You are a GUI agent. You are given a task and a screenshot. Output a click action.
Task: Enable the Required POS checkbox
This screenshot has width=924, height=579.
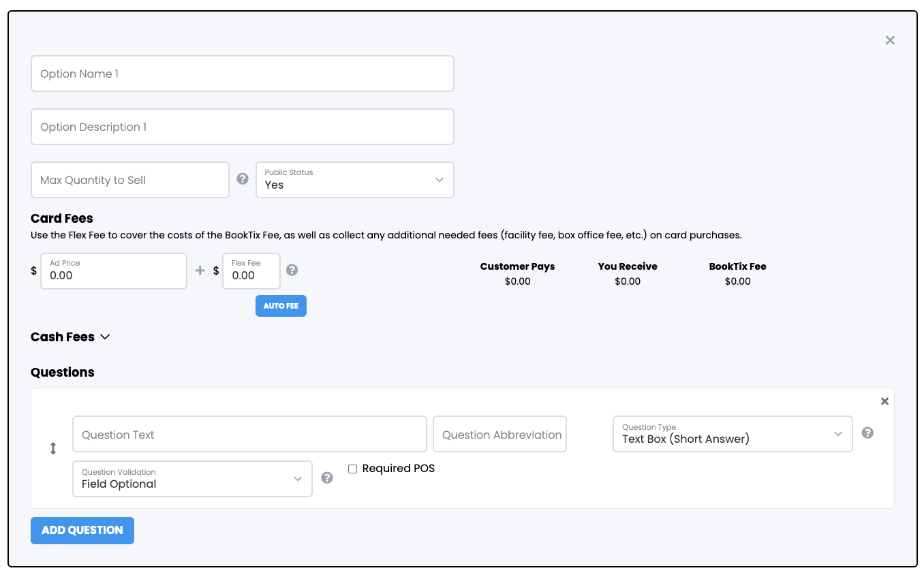click(x=352, y=469)
